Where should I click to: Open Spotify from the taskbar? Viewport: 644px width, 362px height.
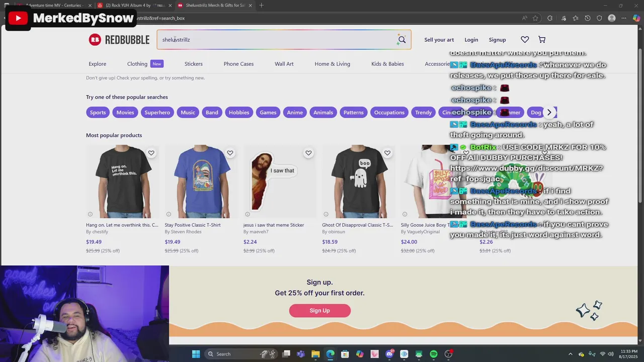tap(434, 354)
